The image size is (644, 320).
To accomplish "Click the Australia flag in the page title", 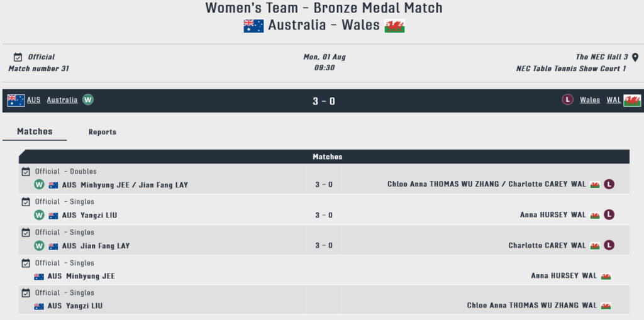I will (253, 26).
